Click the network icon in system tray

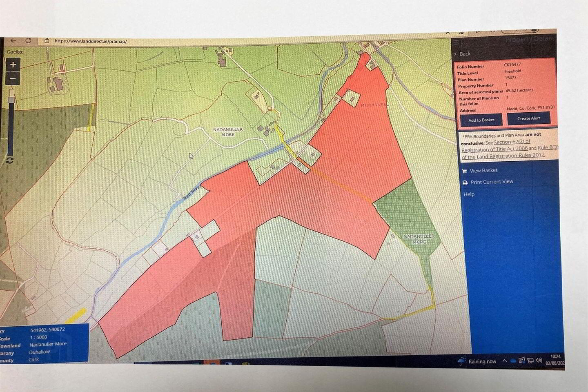pos(530,360)
